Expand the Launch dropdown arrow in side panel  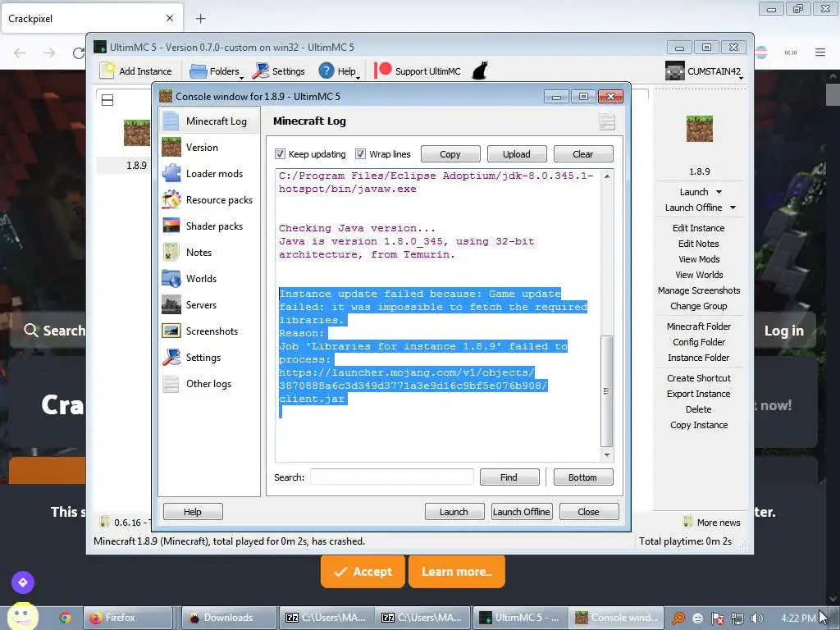[719, 192]
